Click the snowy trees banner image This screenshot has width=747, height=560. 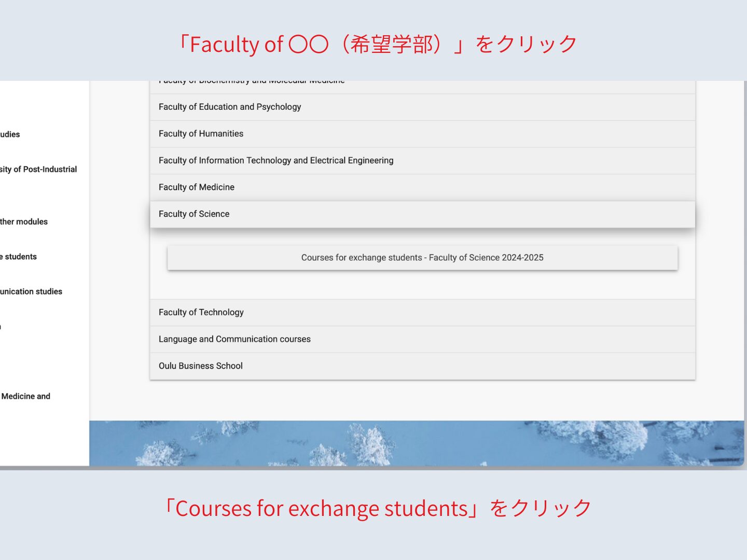[415, 443]
